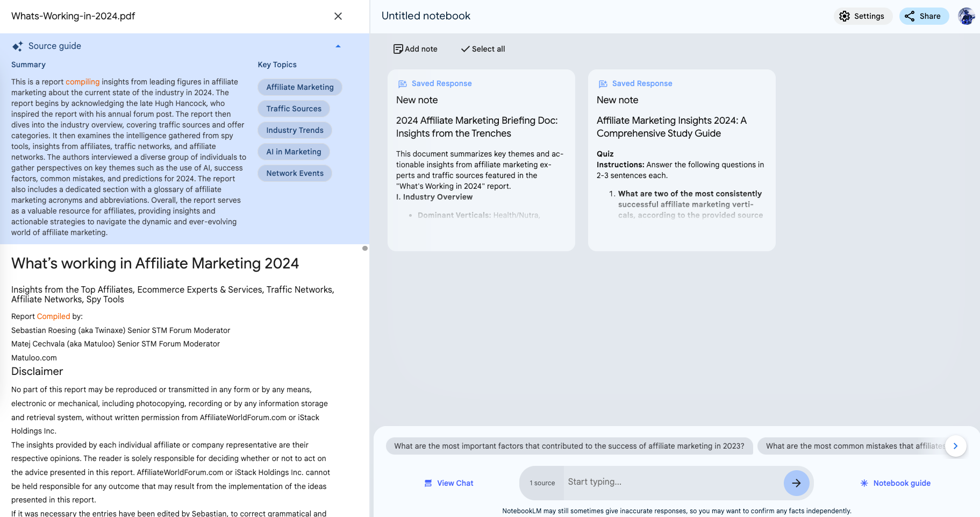Select the Network Events topic chip
Screen dimensions: 980x517
295,173
